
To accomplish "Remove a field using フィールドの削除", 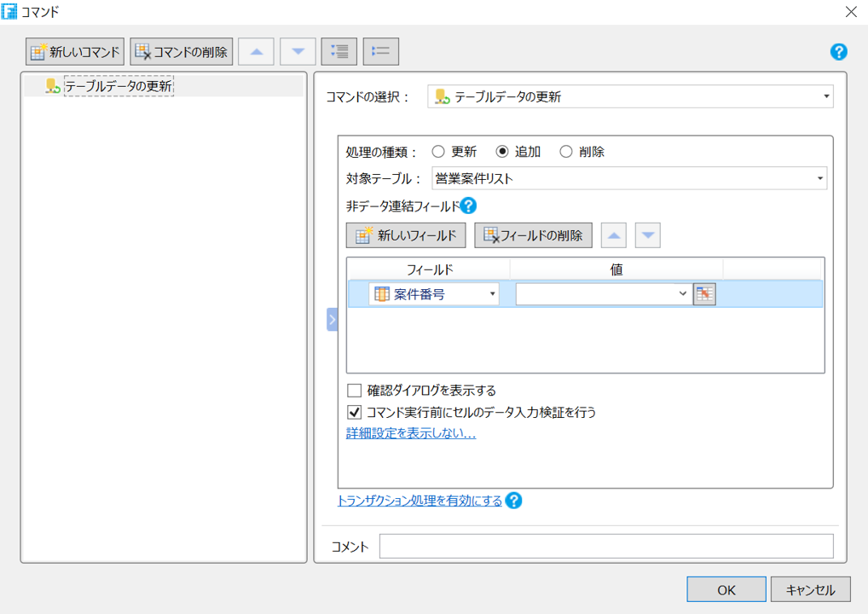I will (533, 235).
